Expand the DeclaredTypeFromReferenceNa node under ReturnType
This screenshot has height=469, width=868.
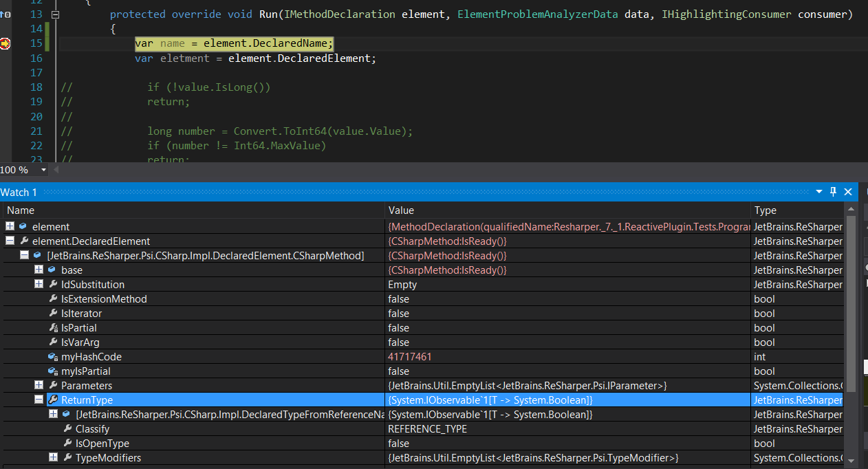click(x=53, y=414)
